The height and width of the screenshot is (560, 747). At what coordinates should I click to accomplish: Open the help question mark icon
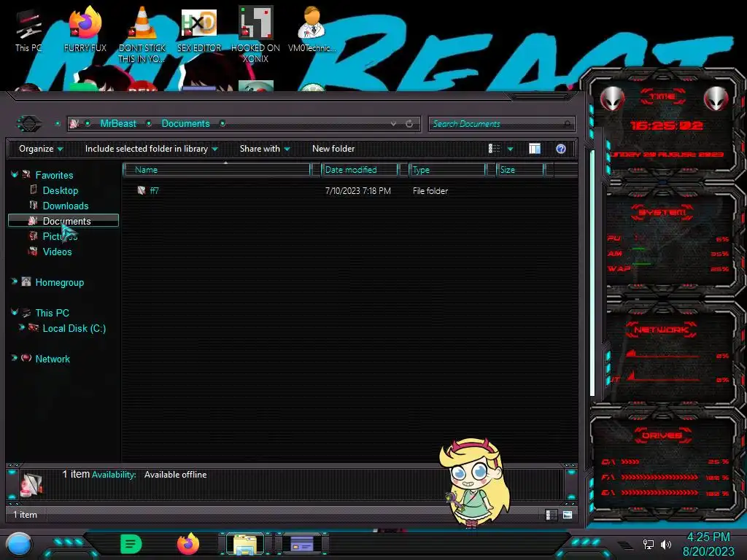pos(561,149)
